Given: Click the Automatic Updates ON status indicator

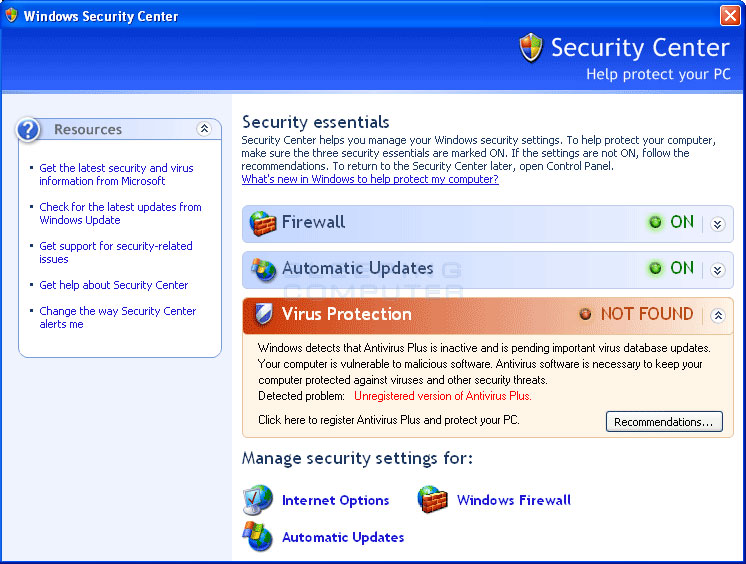Looking at the screenshot, I should (671, 268).
